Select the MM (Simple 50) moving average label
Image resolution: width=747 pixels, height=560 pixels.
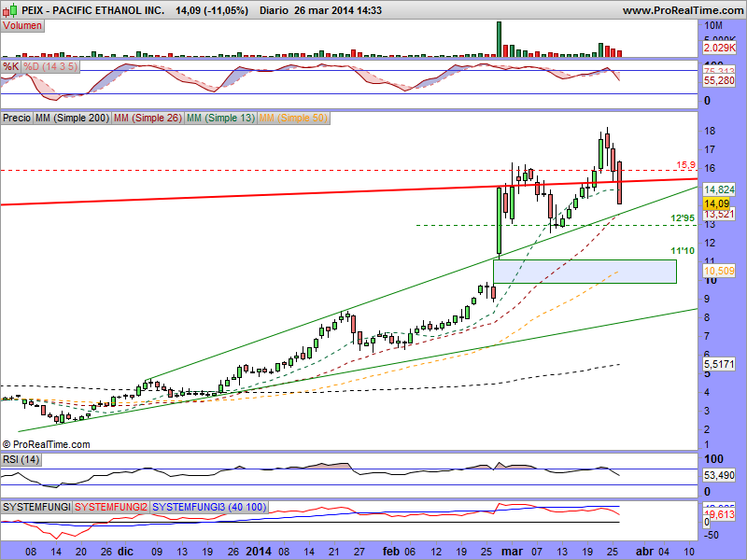(x=293, y=118)
